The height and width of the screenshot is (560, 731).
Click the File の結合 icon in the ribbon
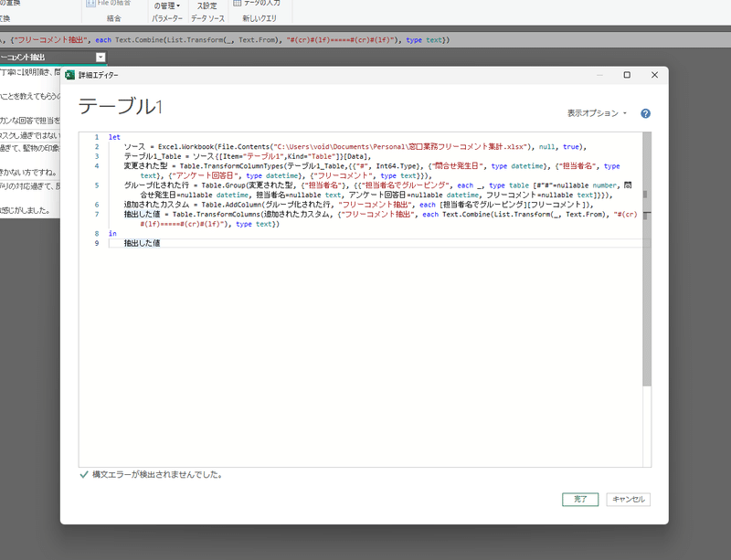pos(90,3)
